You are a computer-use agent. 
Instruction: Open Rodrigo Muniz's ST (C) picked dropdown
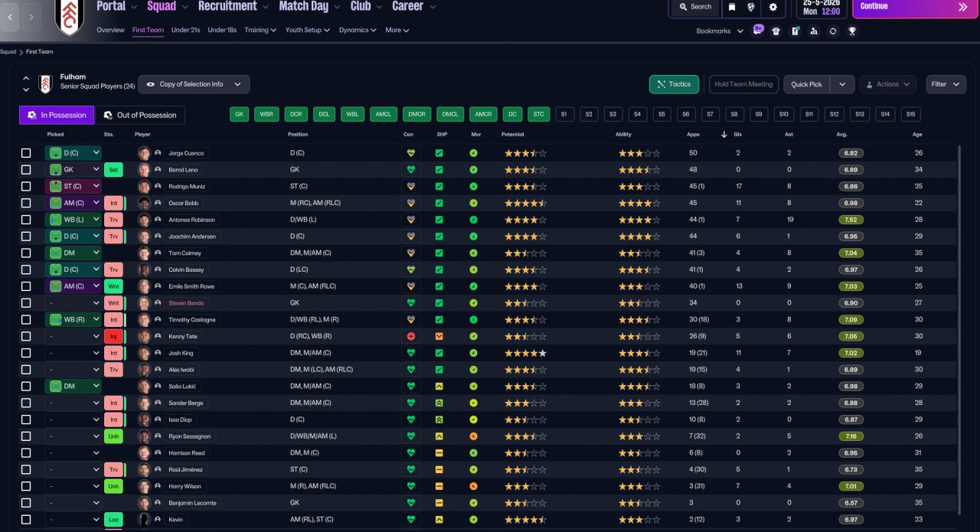[73, 186]
